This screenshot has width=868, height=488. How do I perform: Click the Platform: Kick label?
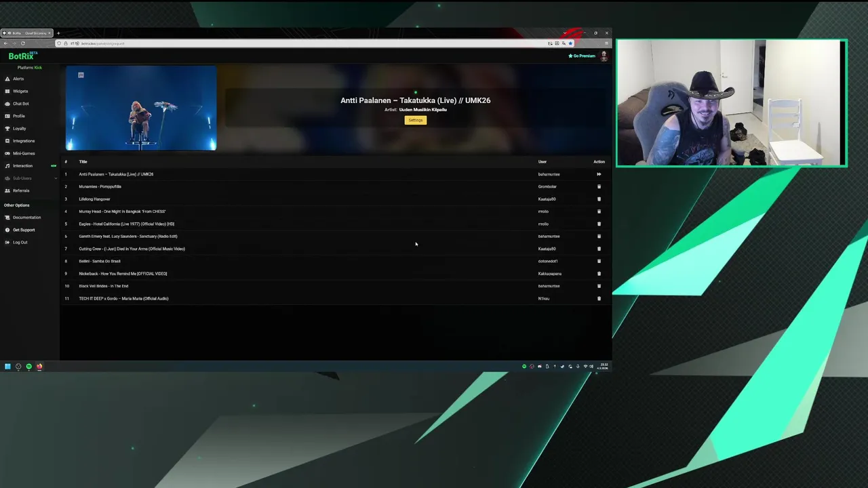[30, 68]
